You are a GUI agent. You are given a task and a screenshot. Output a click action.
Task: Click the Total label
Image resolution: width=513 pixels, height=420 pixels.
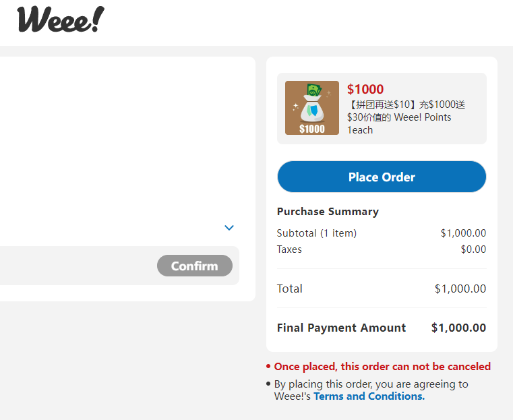[x=290, y=289]
